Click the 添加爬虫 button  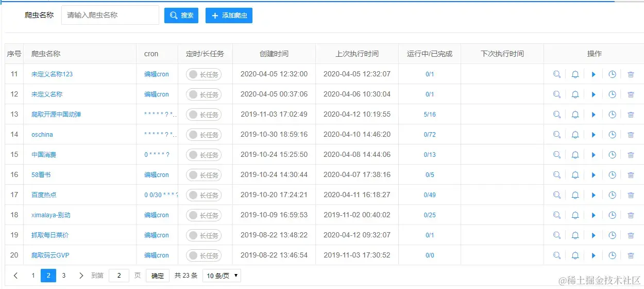click(229, 15)
